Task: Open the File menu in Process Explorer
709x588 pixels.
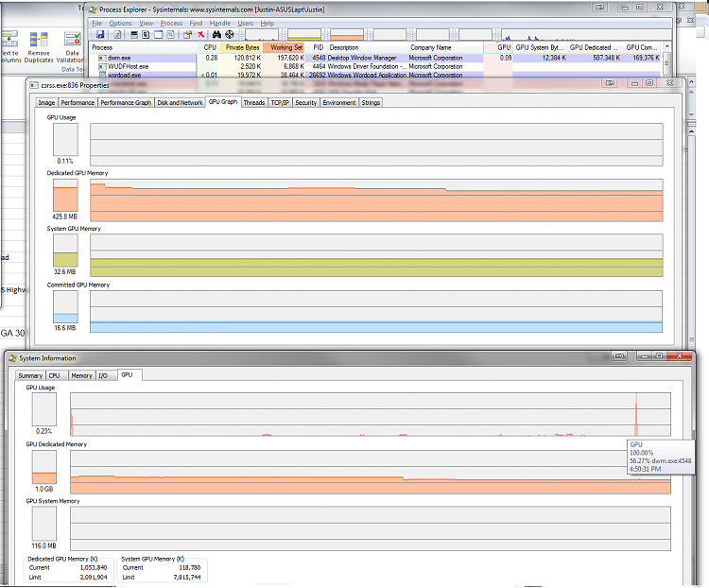Action: pos(96,23)
